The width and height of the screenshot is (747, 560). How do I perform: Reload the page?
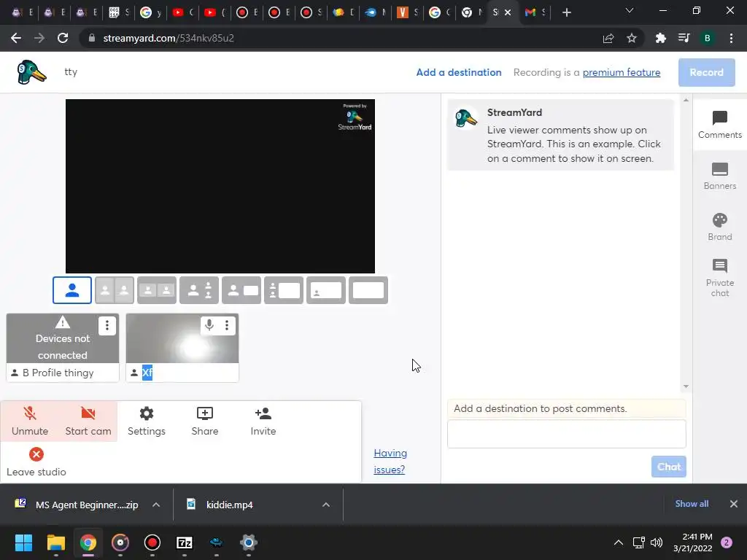coord(63,38)
